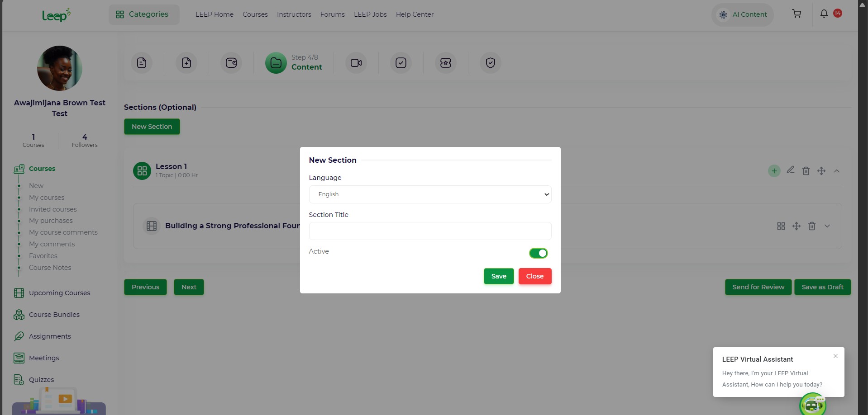
Task: Open the Categories menu
Action: [x=143, y=14]
